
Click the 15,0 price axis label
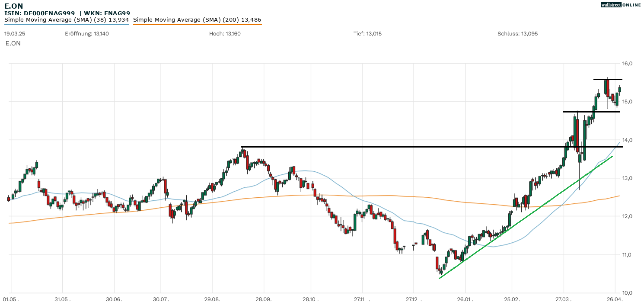[628, 102]
